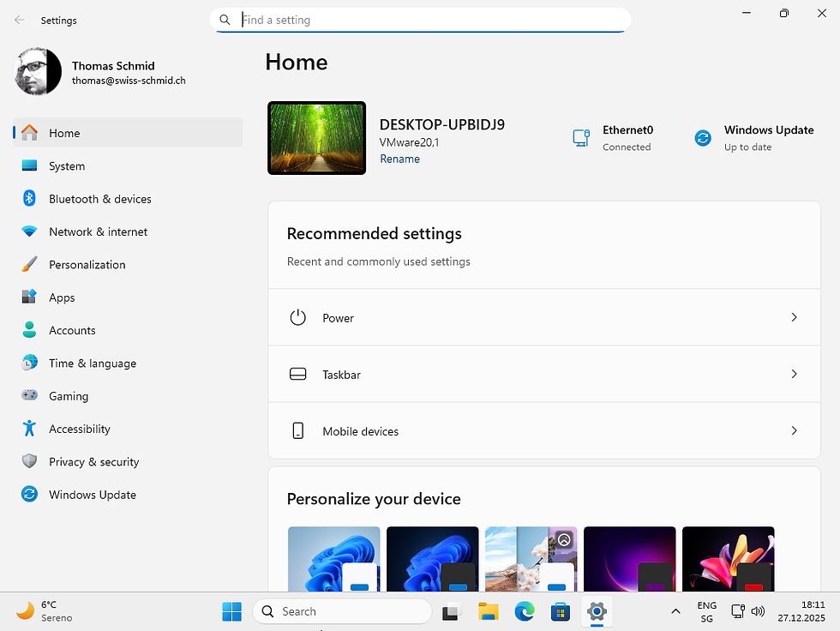
Task: Select the dark Windows bloom theme thumbnail
Action: 432,559
